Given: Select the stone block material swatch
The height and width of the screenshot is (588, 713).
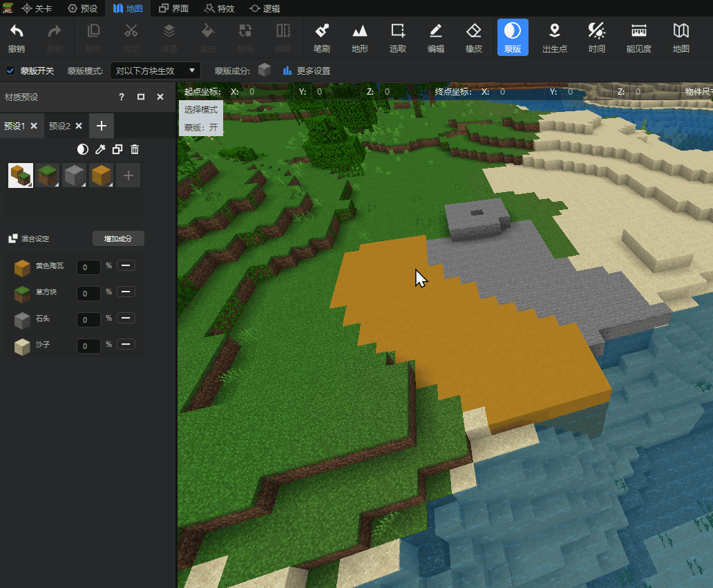Looking at the screenshot, I should [74, 176].
